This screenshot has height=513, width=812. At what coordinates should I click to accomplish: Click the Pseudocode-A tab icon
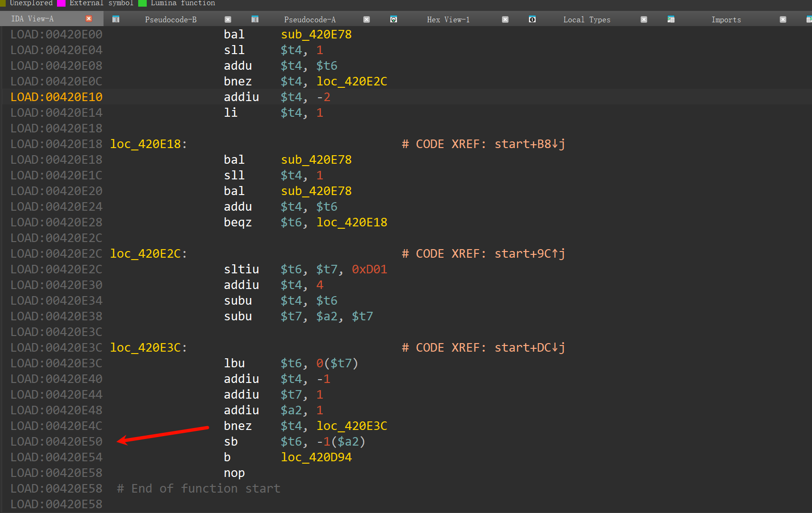(x=255, y=19)
